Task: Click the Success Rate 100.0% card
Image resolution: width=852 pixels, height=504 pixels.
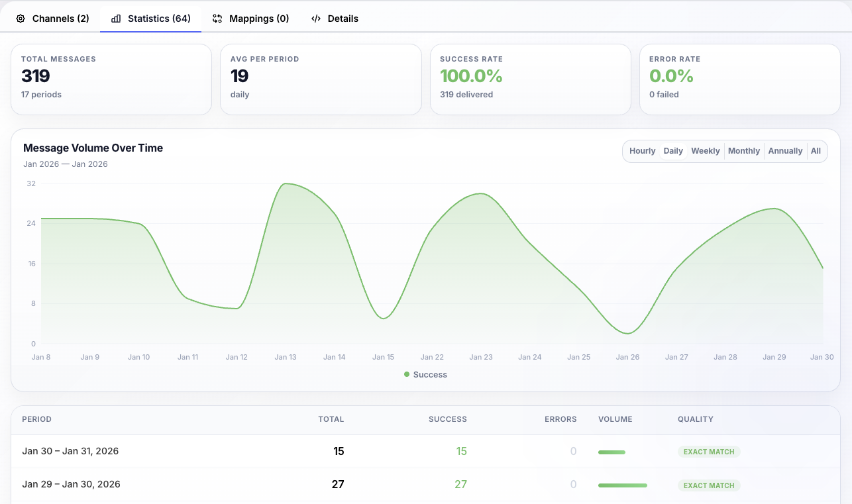Action: 530,79
